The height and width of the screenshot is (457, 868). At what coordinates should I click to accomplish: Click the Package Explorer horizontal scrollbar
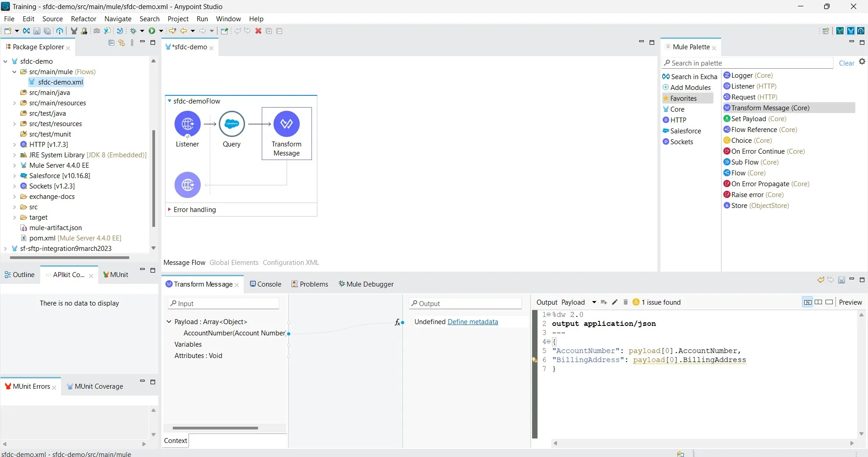pyautogui.click(x=70, y=258)
